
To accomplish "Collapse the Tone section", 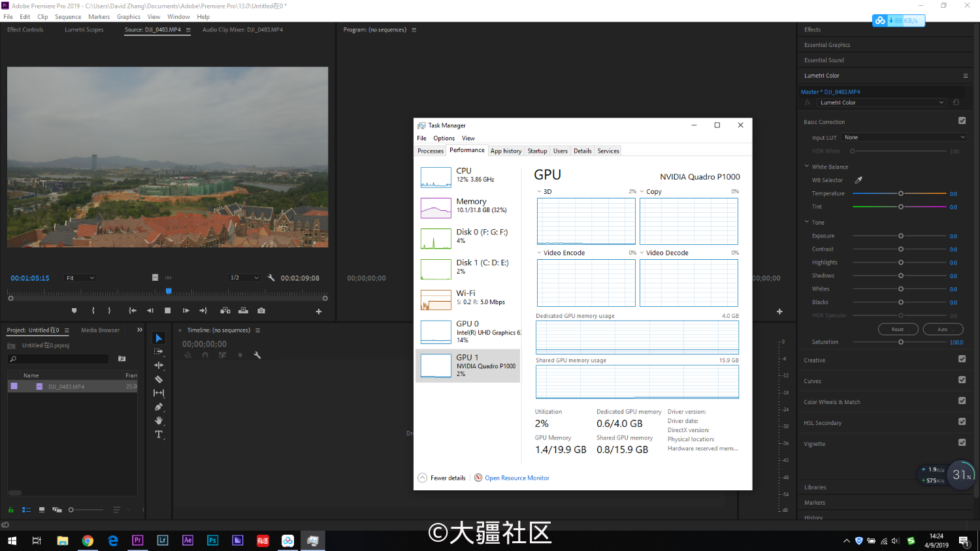I will 807,222.
